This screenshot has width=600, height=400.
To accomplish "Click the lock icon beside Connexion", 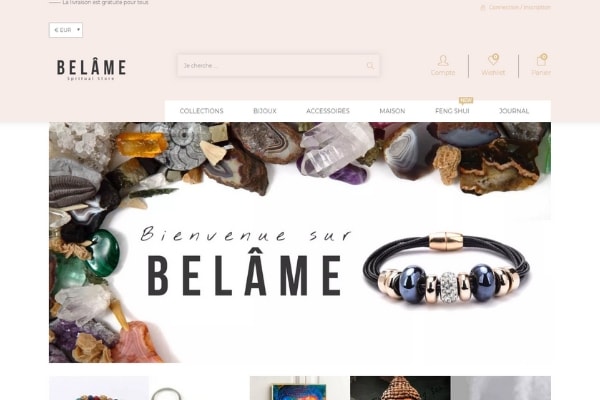I will tap(483, 7).
